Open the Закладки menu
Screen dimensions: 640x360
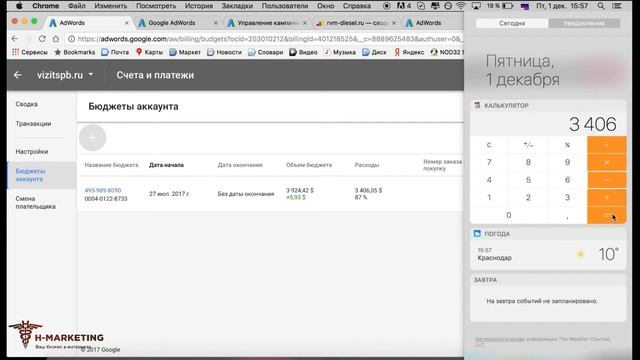coord(237,6)
